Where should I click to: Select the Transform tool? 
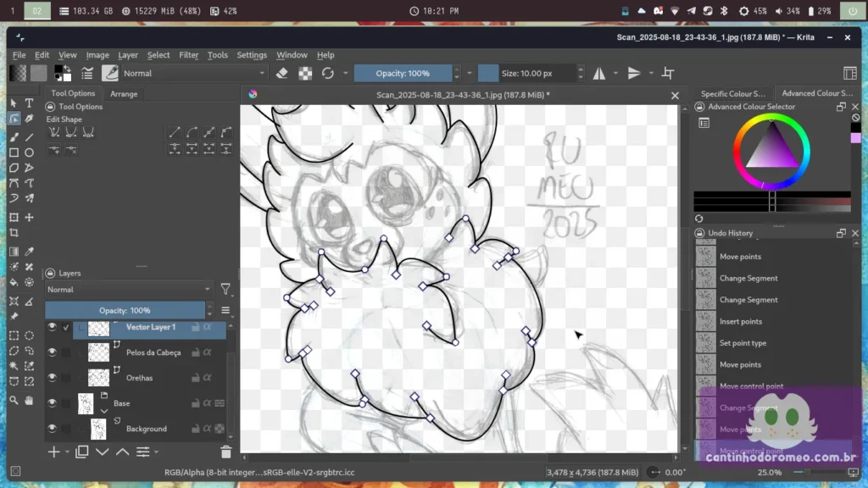point(14,218)
